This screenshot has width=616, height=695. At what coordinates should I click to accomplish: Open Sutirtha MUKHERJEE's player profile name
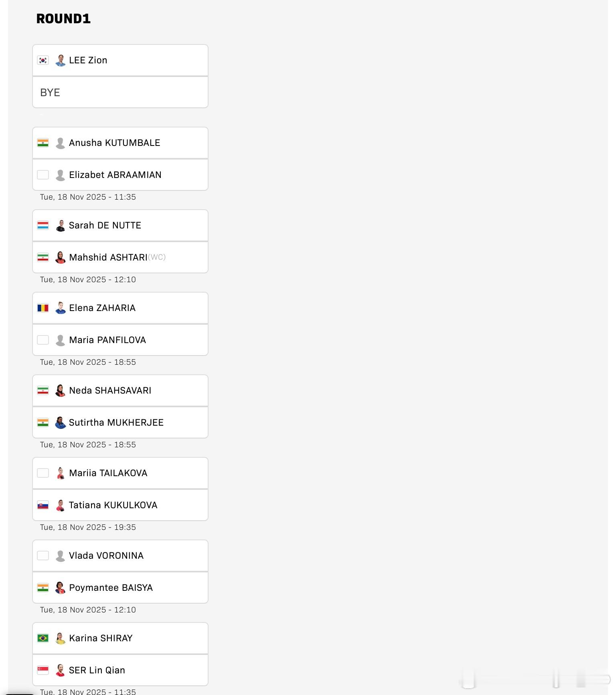[x=116, y=423]
